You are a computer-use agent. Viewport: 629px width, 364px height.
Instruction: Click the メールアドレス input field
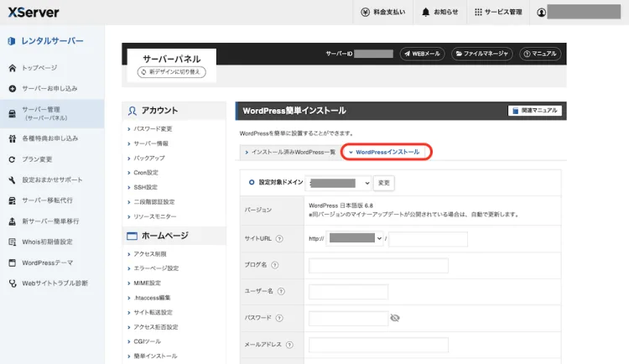[x=378, y=345]
